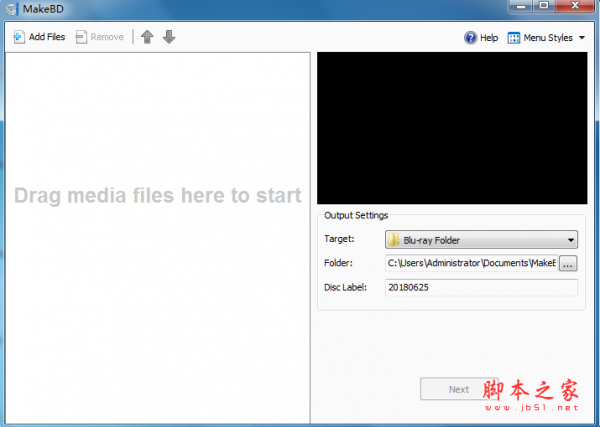Click the Remove toolbar button
600x427 pixels.
coord(99,37)
